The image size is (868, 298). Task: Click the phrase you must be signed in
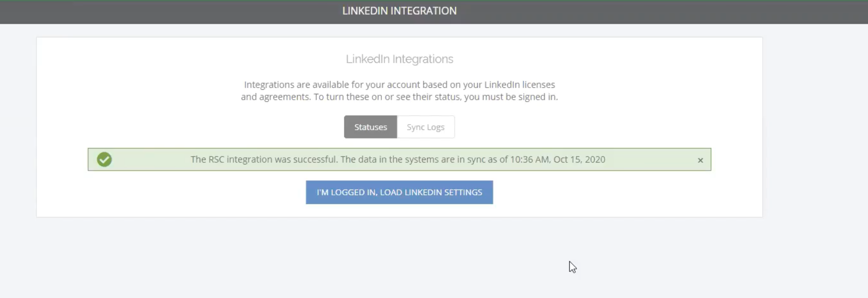point(511,97)
